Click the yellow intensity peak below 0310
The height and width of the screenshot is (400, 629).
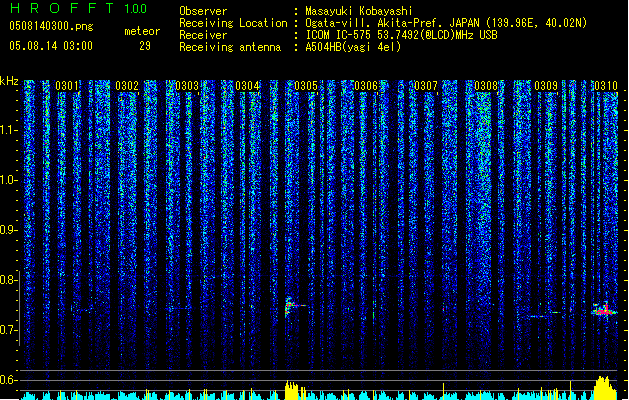pyautogui.click(x=605, y=388)
